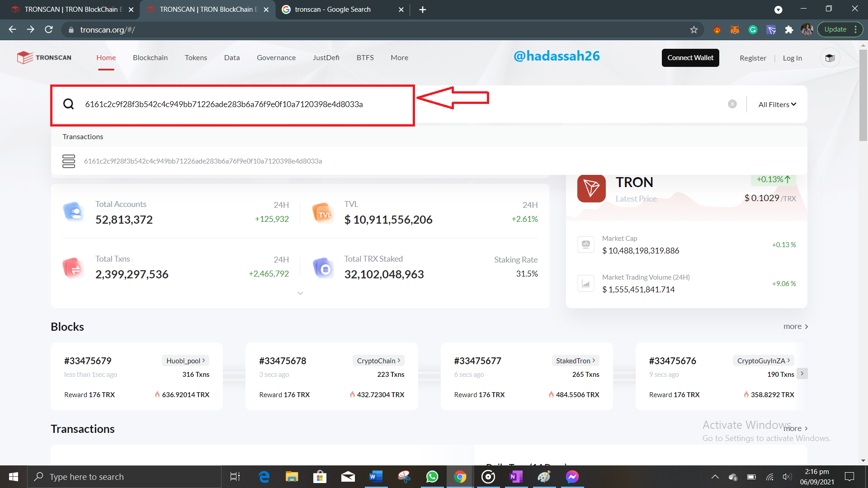Open WhatsApp from the taskbar

(x=432, y=477)
